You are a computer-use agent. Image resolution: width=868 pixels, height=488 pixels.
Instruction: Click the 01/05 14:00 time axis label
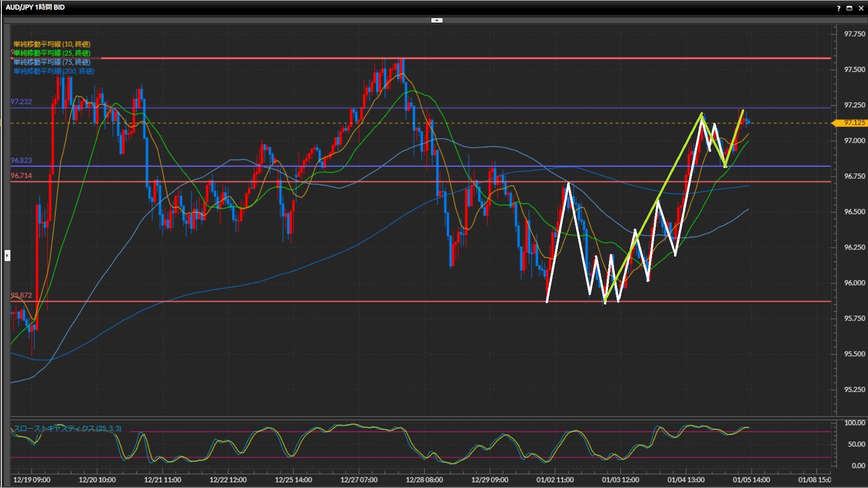click(751, 480)
